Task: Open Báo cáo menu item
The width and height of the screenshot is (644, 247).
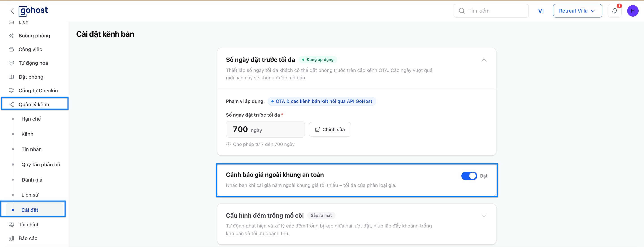Action: coord(28,238)
